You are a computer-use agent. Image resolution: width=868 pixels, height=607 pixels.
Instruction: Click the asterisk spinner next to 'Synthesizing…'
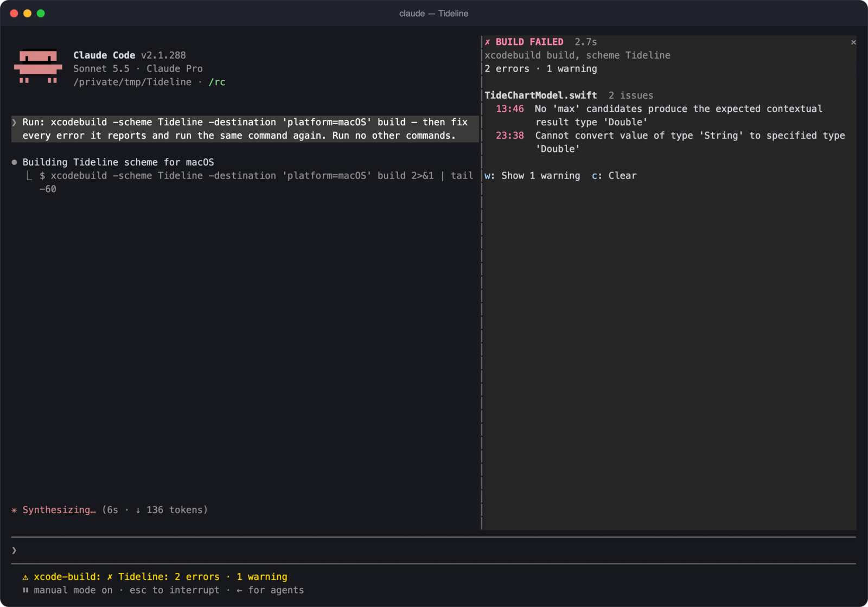tap(14, 510)
